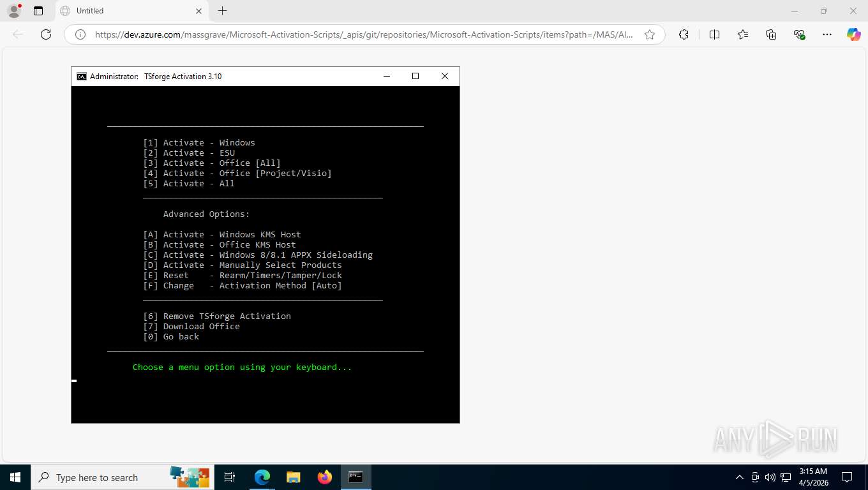Click the cmd icon in TSforge title bar
Viewport: 868px width, 490px height.
point(82,76)
